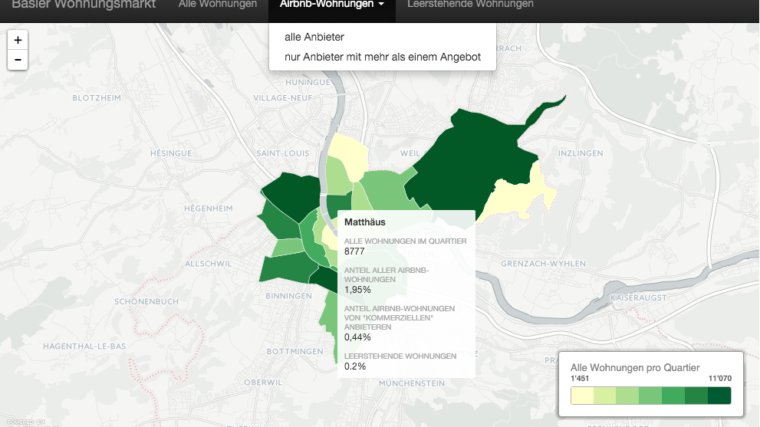
Task: Click the Matthäus tooltip title
Action: 366,222
